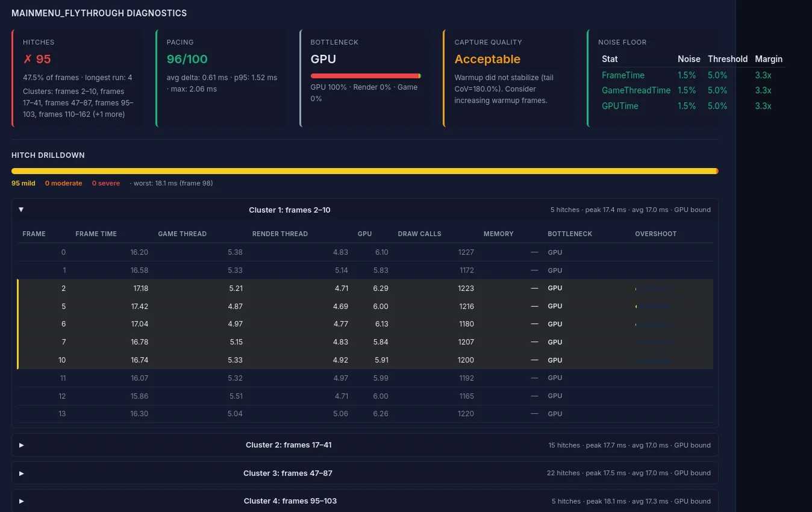Click the yellow hitch severity bar
Viewport: 812px width, 512px height.
(x=364, y=171)
